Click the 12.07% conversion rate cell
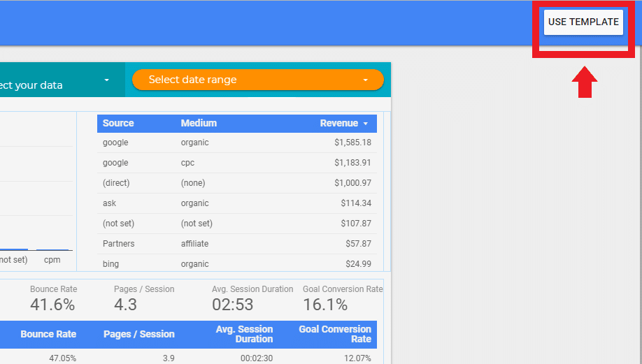 pos(357,358)
